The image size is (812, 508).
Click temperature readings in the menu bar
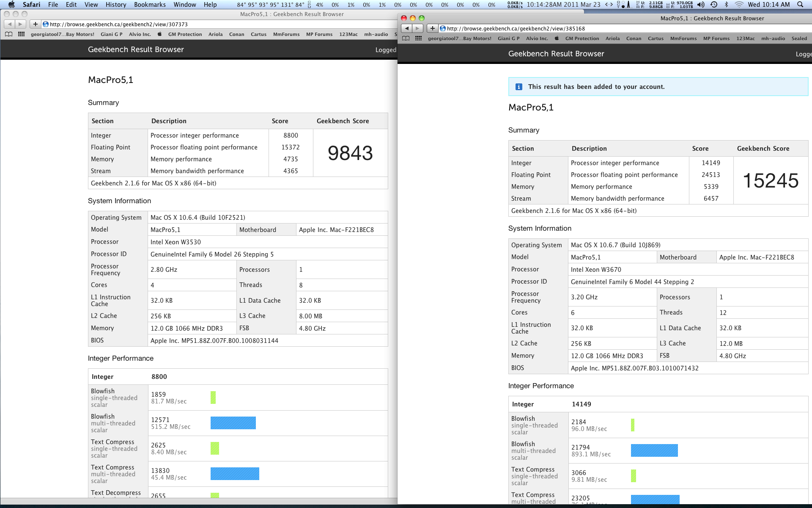(270, 5)
